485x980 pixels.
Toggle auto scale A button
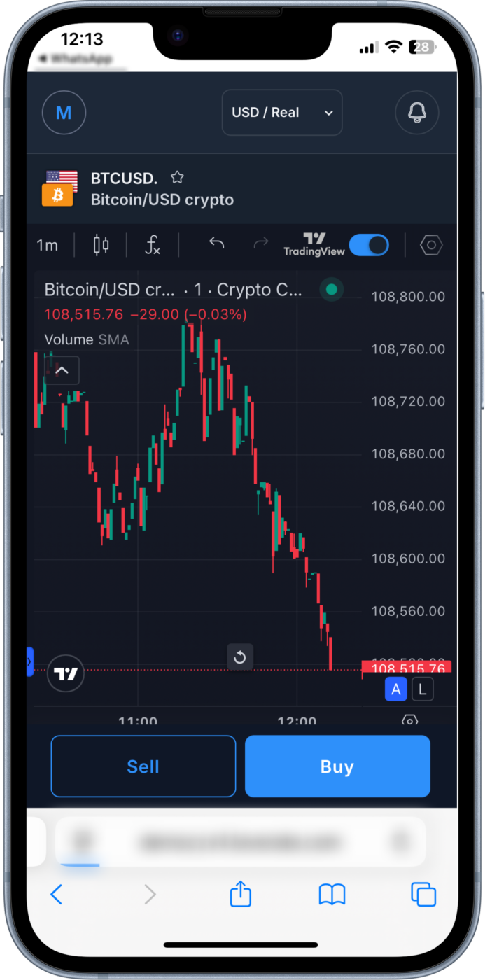click(x=395, y=689)
